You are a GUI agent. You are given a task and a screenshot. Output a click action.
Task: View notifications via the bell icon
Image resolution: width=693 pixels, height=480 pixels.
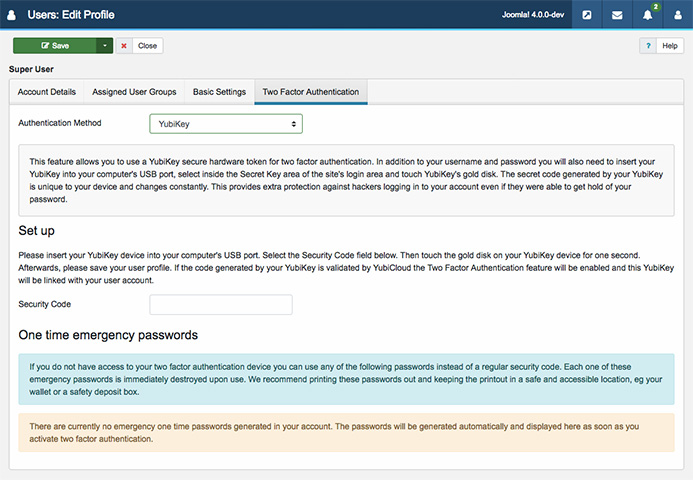(647, 15)
